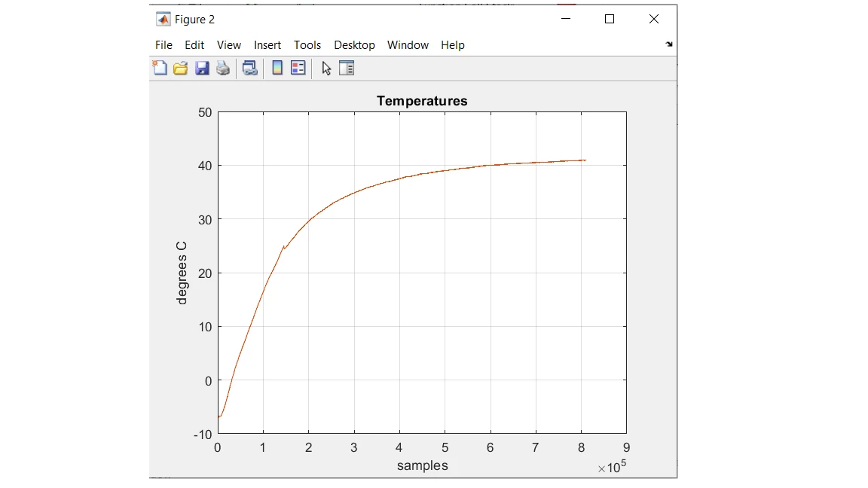The width and height of the screenshot is (868, 488).
Task: Open the Property Inspector icon
Action: tap(347, 68)
